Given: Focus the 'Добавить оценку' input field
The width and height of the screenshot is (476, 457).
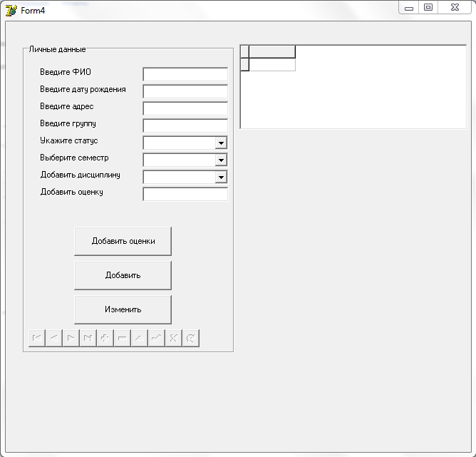Looking at the screenshot, I should coord(185,194).
